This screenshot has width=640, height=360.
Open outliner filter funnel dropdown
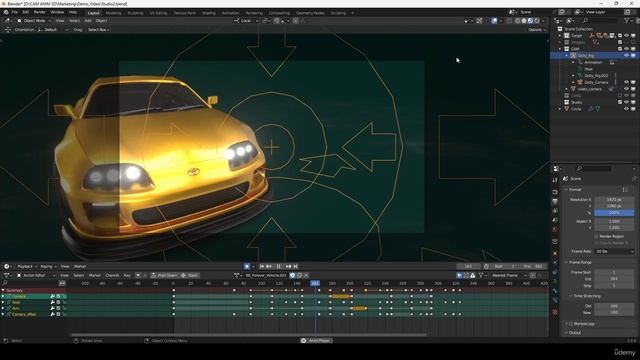(629, 20)
